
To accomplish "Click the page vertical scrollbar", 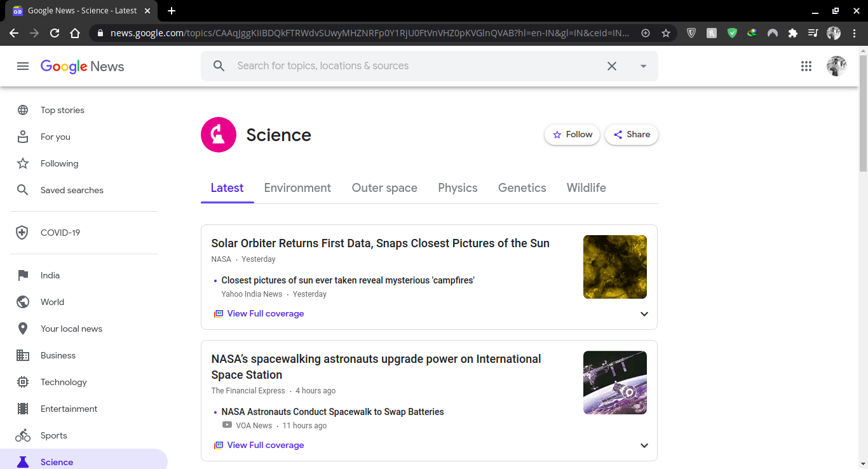I will coord(863,114).
